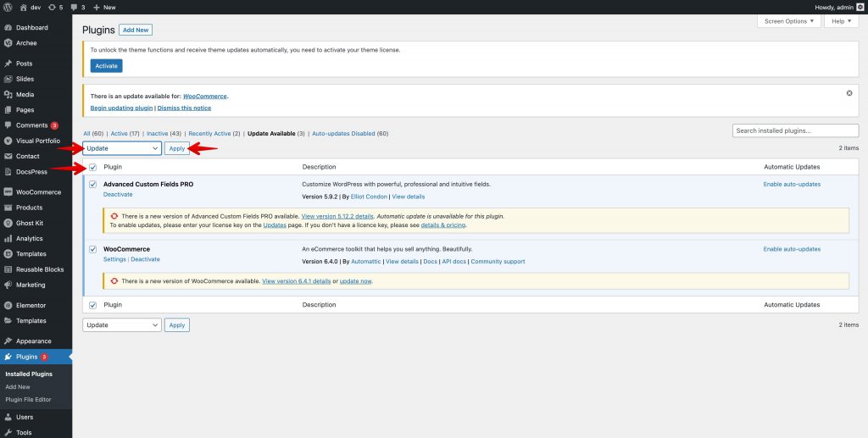Dismiss the WooCommerce update notice
Viewport: 868px width, 438px height.
[x=849, y=93]
